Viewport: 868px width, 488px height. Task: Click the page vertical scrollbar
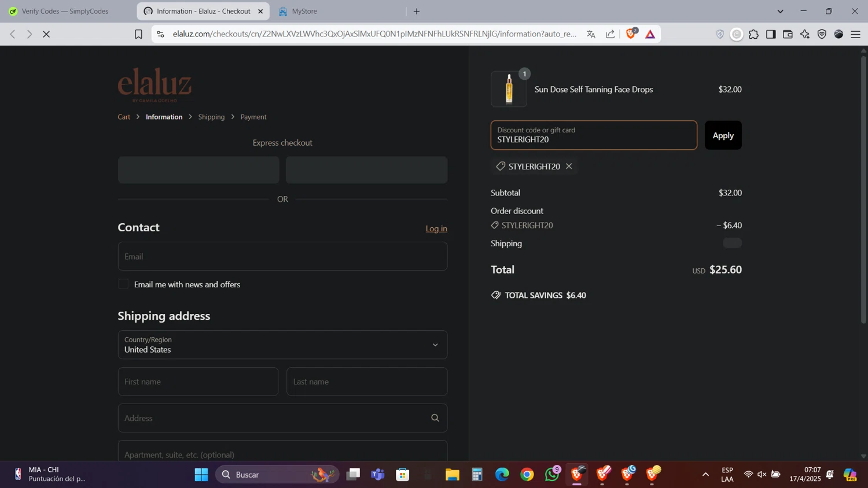(863, 190)
